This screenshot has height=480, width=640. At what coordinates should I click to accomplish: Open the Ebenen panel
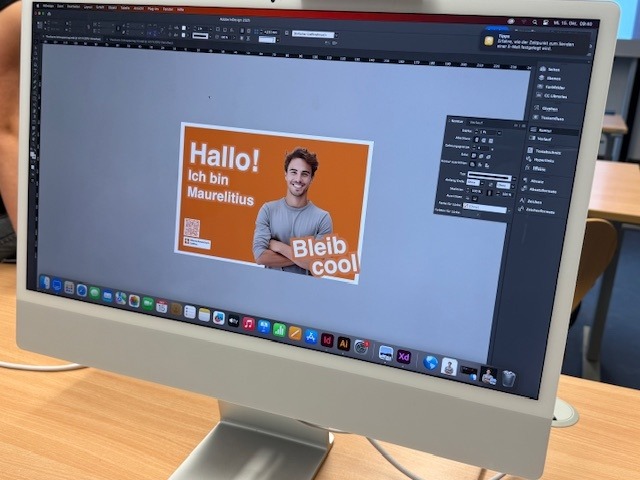552,78
